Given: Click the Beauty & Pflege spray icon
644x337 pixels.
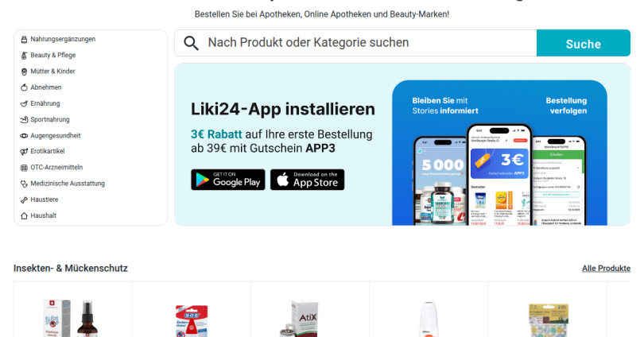Looking at the screenshot, I should coord(24,56).
